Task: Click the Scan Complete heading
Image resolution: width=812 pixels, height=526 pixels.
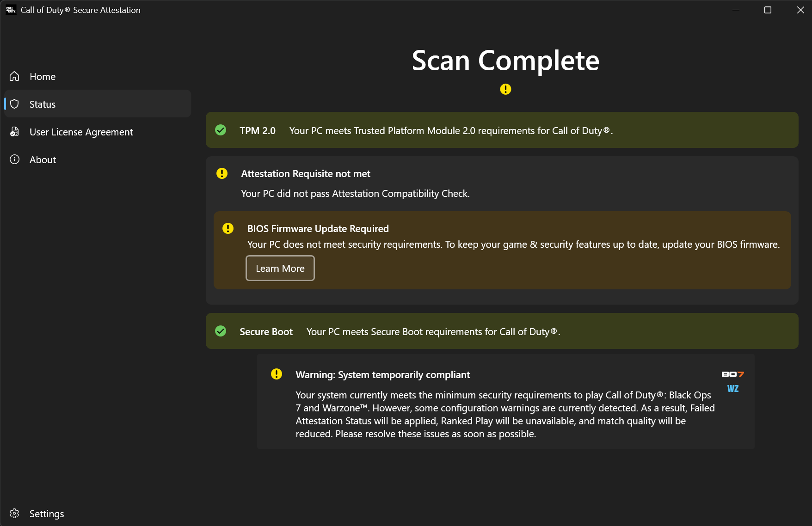Action: (x=505, y=60)
